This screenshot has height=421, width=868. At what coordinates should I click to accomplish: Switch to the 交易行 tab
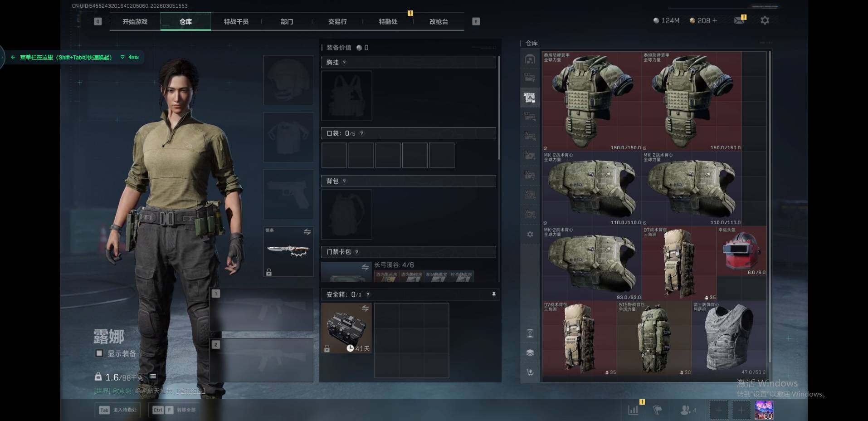click(x=337, y=21)
